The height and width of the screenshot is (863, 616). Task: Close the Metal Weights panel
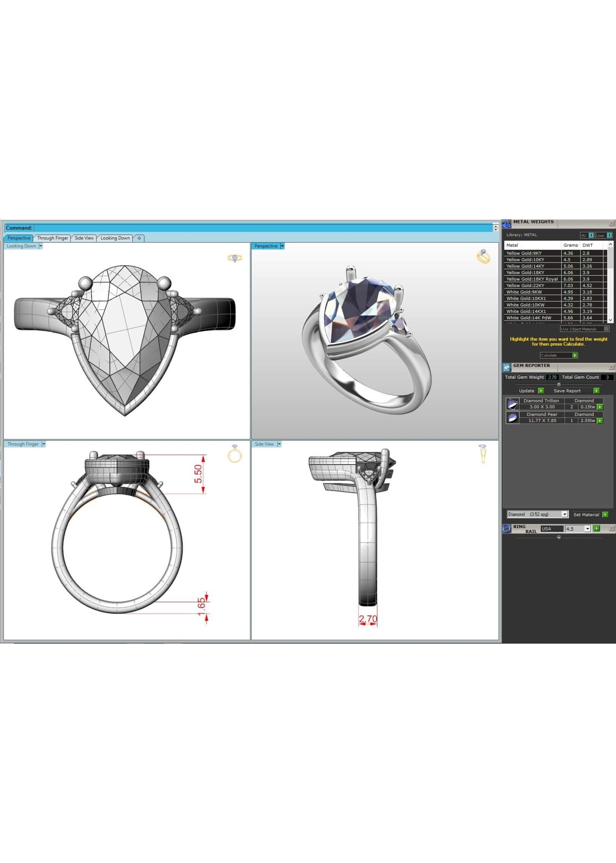click(x=612, y=223)
